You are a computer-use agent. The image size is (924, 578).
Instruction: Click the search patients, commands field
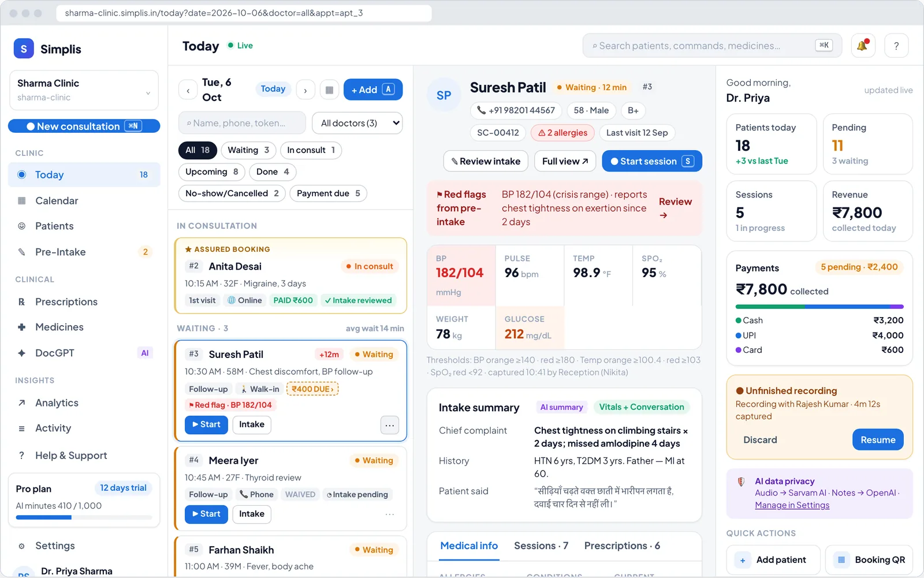point(712,46)
